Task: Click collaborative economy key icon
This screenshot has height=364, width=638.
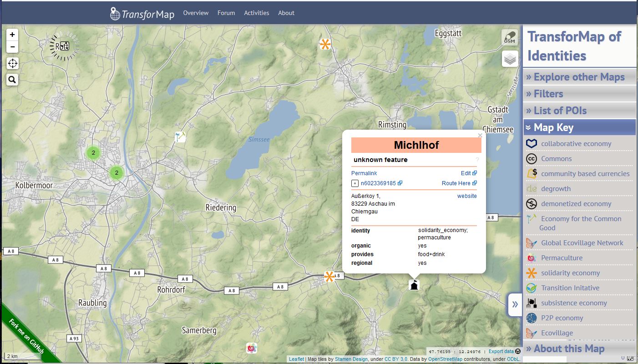Action: (x=532, y=144)
